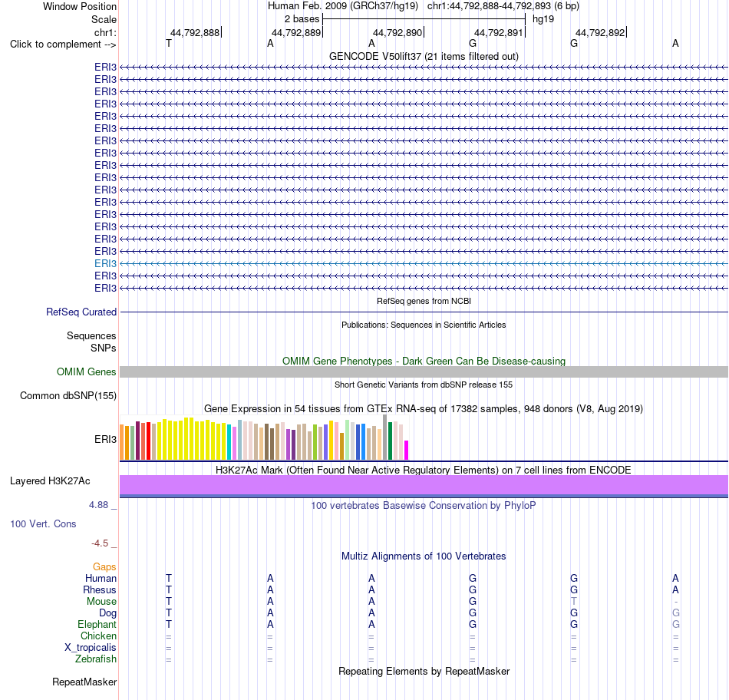Open 'OMIM Gene Phenotypes' track title
The width and height of the screenshot is (729, 700).
click(424, 361)
